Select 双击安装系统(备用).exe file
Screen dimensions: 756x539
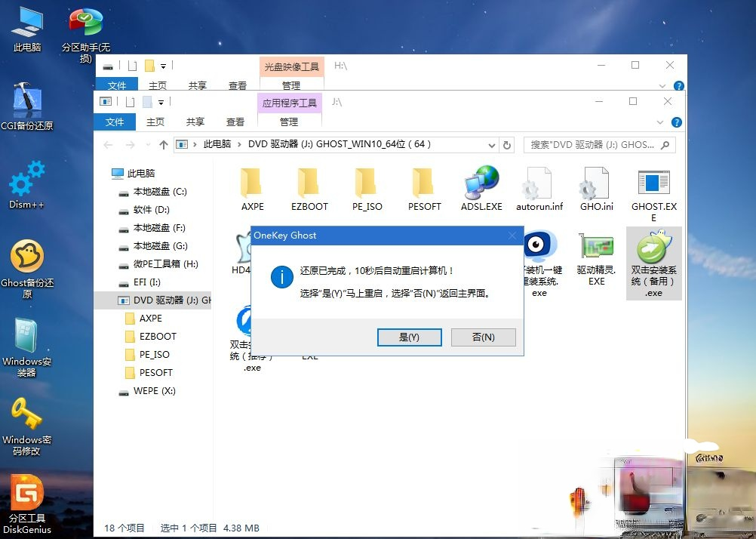click(x=654, y=263)
